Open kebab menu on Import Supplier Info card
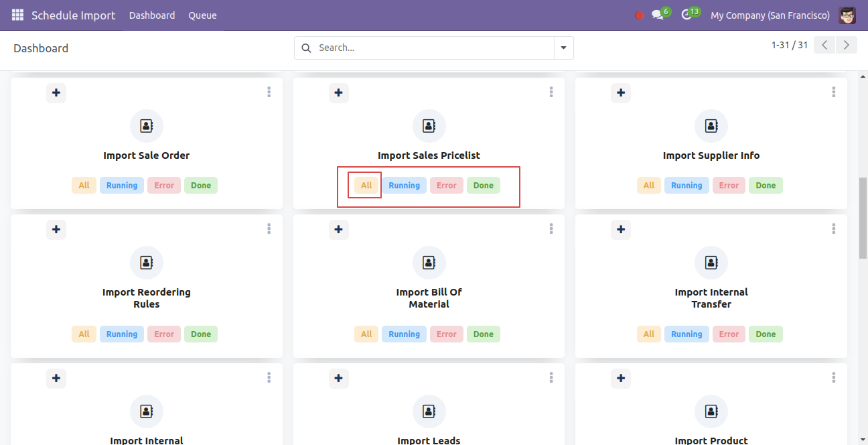 834,92
